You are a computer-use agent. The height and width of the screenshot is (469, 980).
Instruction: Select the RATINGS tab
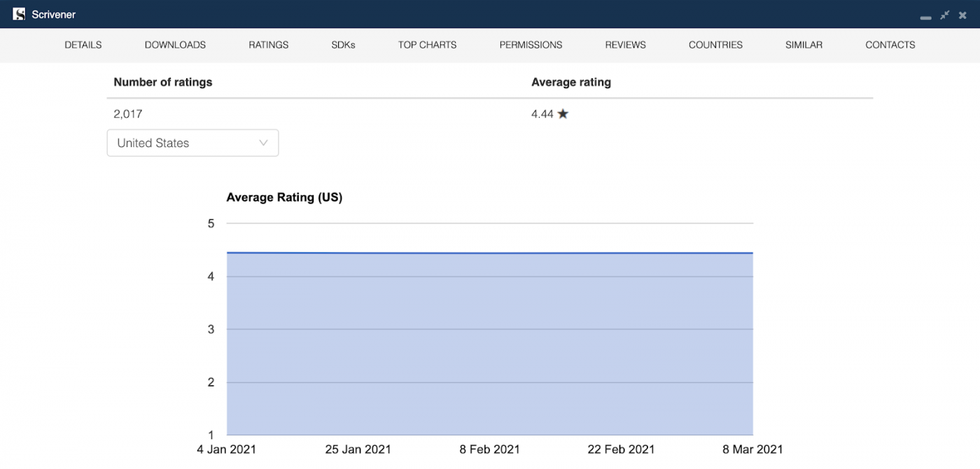coord(269,45)
